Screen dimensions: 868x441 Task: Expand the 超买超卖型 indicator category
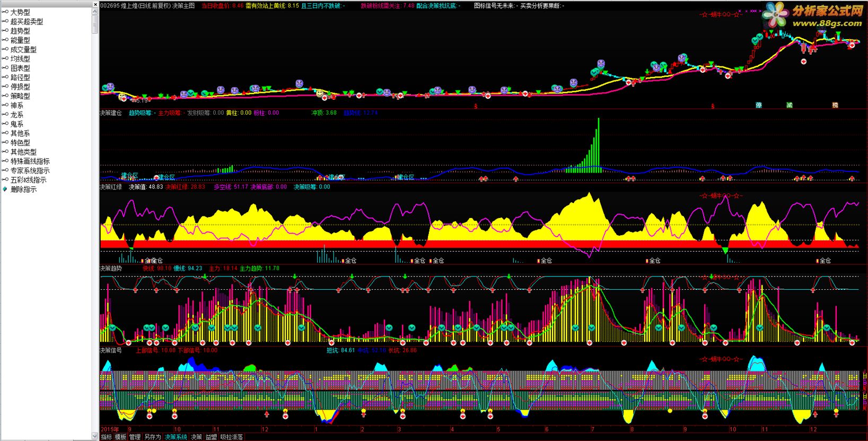[27, 22]
